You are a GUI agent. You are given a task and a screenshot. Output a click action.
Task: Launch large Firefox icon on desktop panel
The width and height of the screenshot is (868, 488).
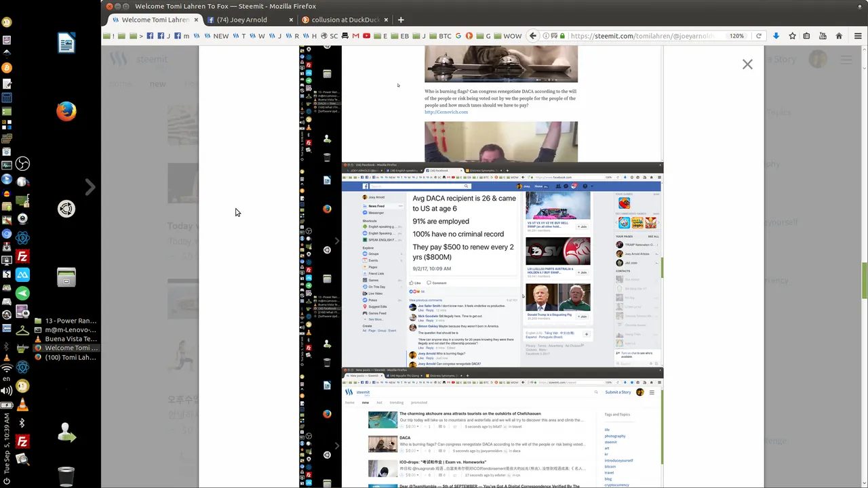[x=66, y=111]
